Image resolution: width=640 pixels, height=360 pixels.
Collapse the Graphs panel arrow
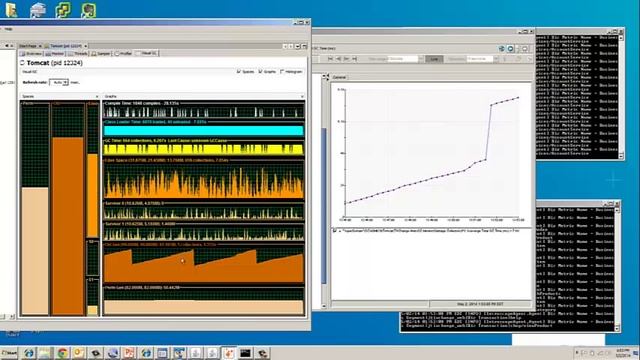click(x=302, y=97)
